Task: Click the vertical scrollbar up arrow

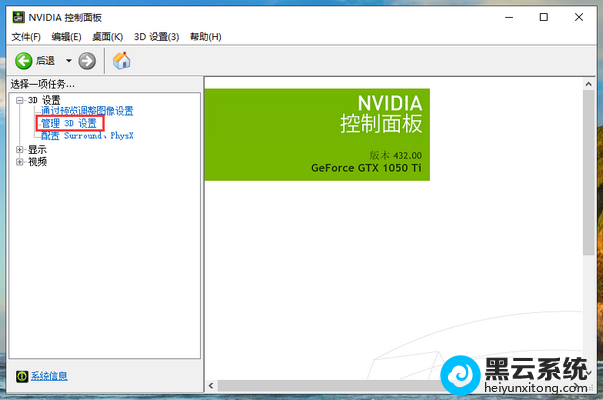Action: [588, 84]
